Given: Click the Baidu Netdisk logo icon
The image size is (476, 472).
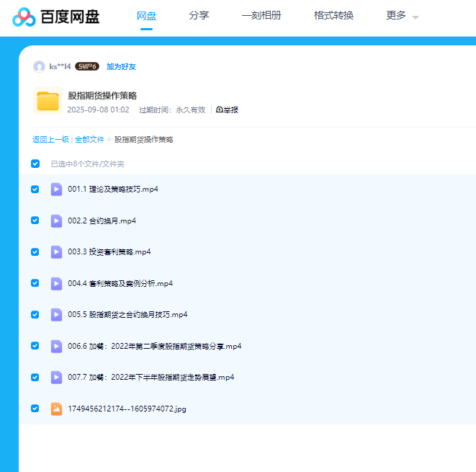Looking at the screenshot, I should pos(24,16).
